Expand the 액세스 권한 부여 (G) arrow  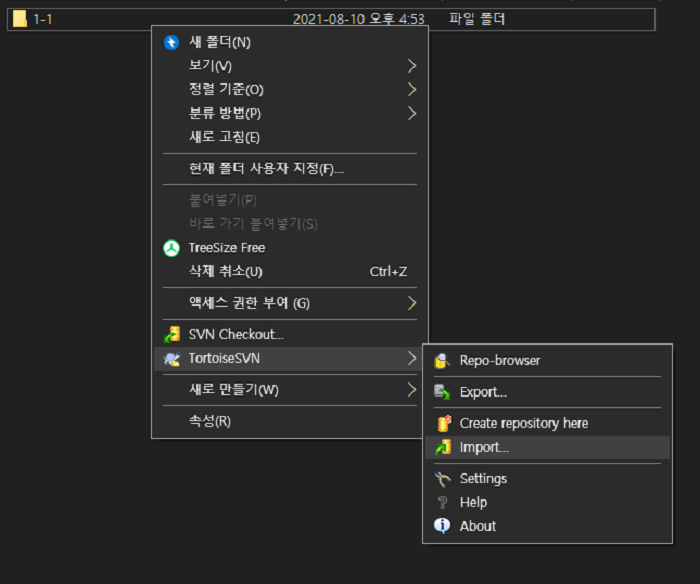click(412, 304)
